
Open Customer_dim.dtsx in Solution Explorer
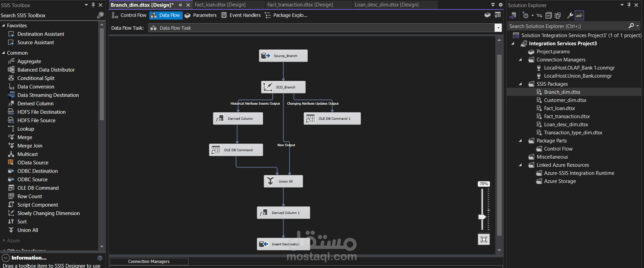click(565, 100)
